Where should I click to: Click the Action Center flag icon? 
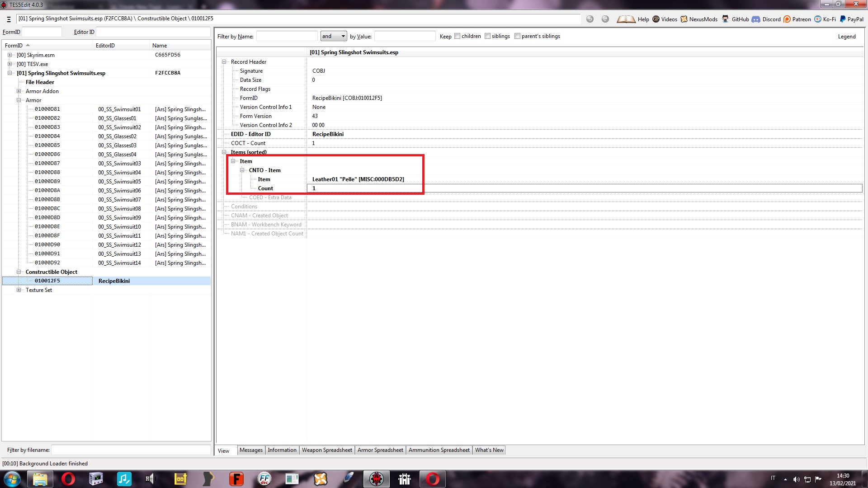(x=818, y=479)
